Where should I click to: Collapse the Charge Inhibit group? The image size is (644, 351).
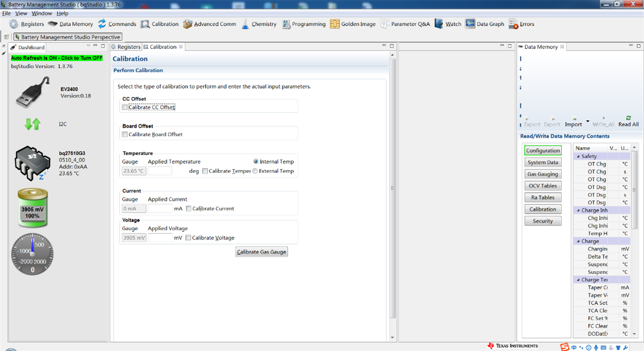point(579,210)
